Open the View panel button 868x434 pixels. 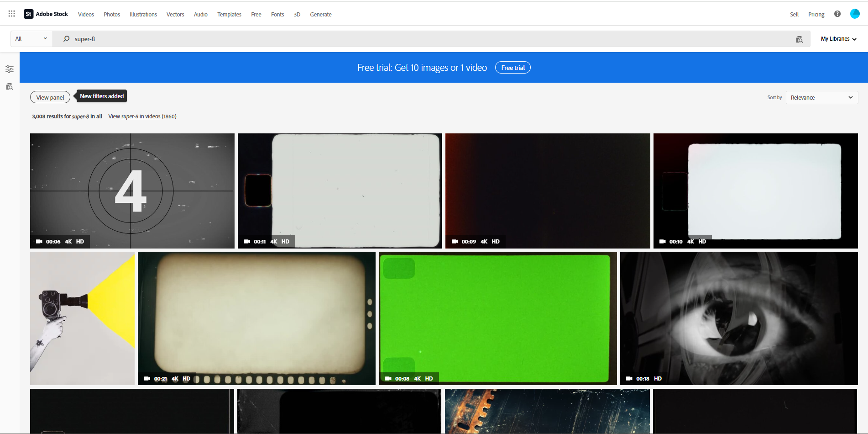(50, 97)
